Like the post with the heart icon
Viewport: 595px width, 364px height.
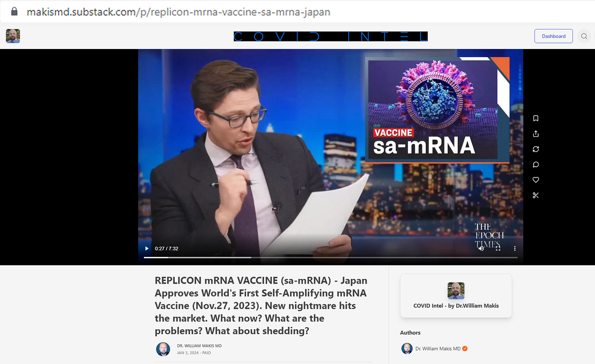coord(536,180)
